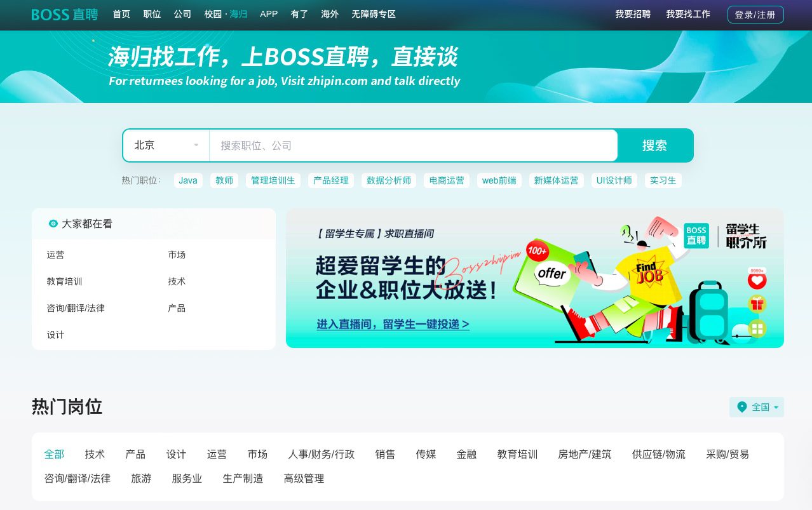Select the 供应链/物流 tab
Viewport: 812px width, 510px height.
[659, 454]
